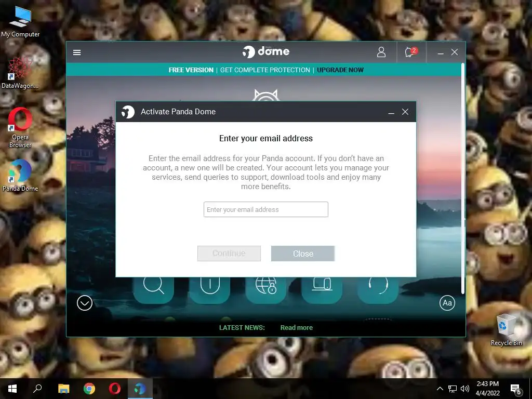Click the Panda logo in activation dialog title
This screenshot has width=532, height=399.
[128, 112]
